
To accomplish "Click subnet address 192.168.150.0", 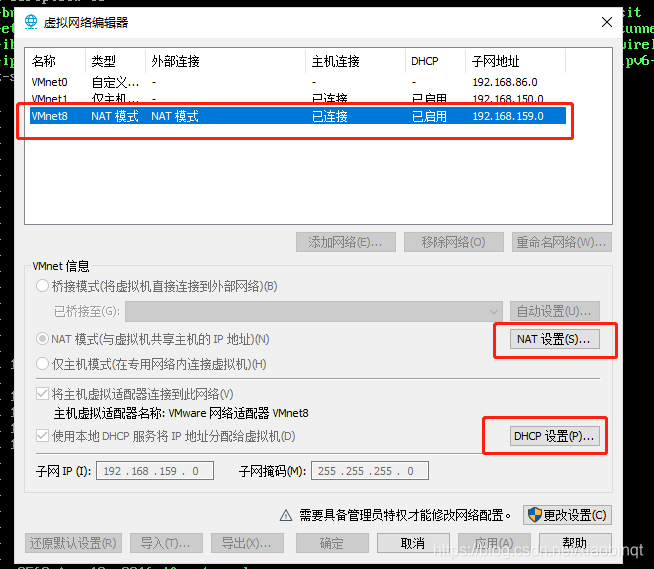I will (x=508, y=99).
